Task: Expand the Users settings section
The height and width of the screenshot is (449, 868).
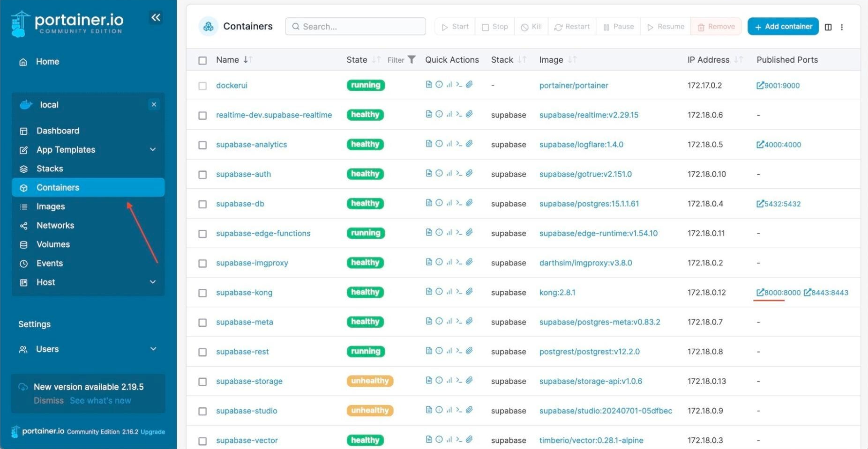Action: click(153, 349)
